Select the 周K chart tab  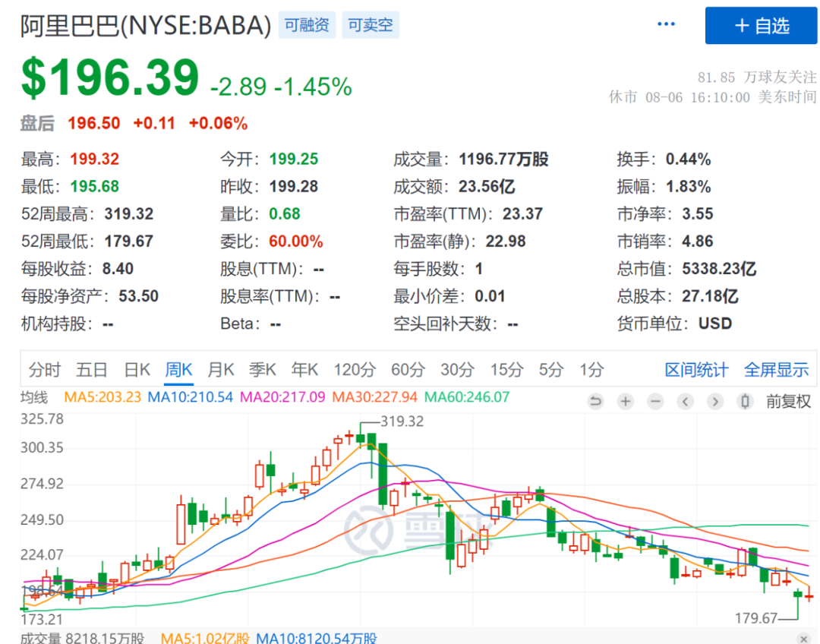[x=179, y=369]
